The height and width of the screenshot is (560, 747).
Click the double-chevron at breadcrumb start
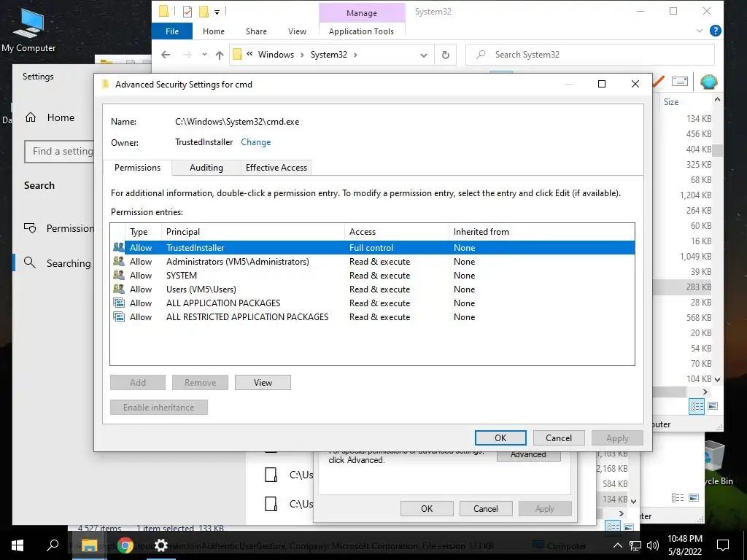(249, 54)
